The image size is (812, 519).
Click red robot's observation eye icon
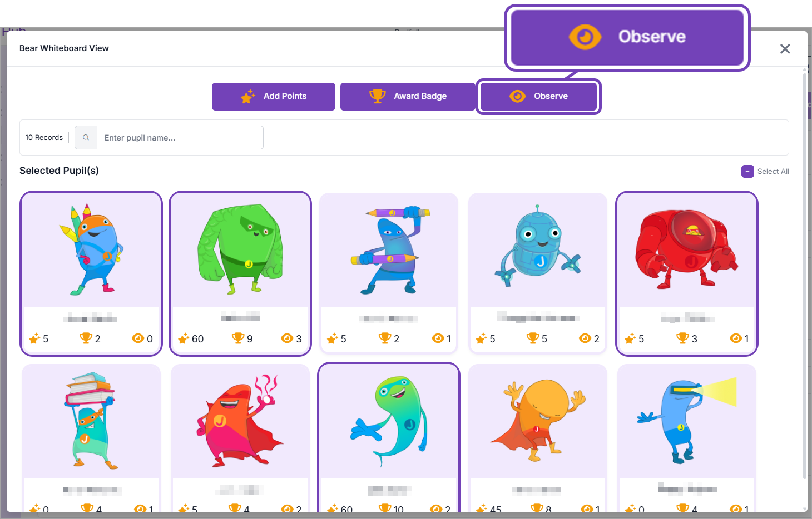(x=736, y=338)
